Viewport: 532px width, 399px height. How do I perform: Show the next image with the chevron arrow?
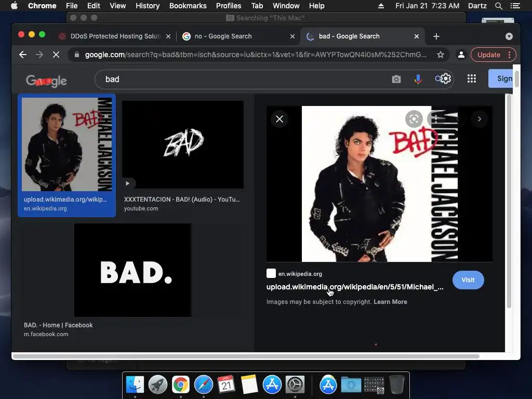(x=480, y=119)
